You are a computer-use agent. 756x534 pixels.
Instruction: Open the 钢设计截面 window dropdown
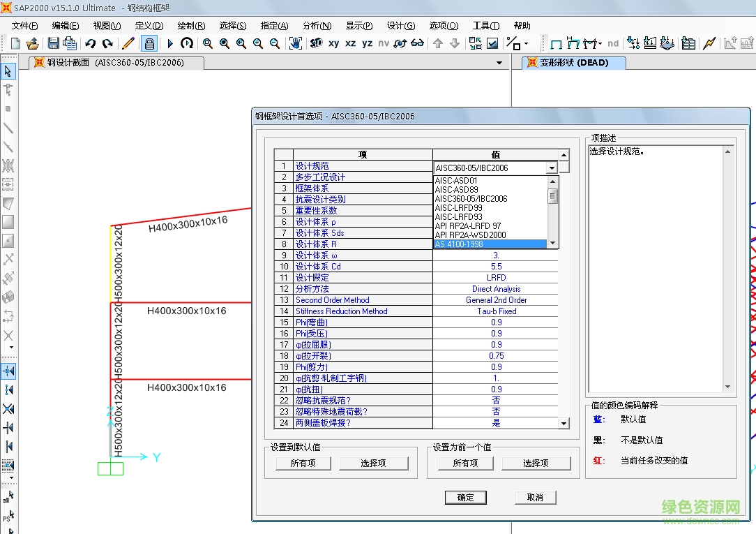click(498, 62)
